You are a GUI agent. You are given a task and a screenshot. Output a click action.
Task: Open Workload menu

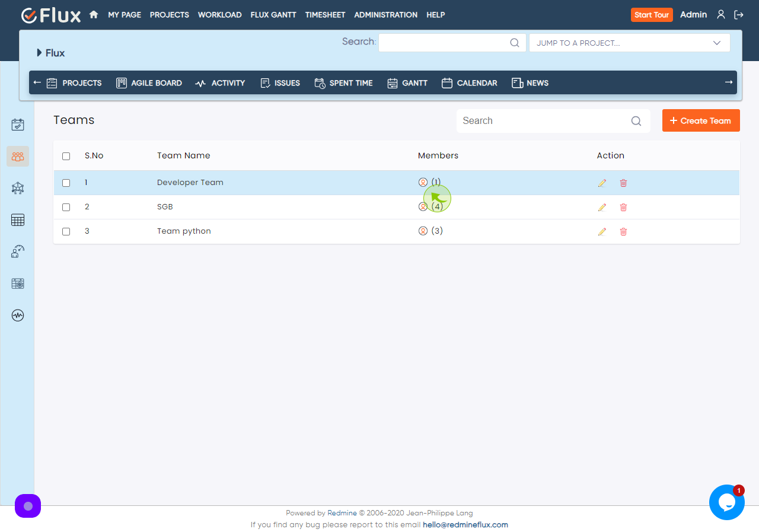coord(220,15)
